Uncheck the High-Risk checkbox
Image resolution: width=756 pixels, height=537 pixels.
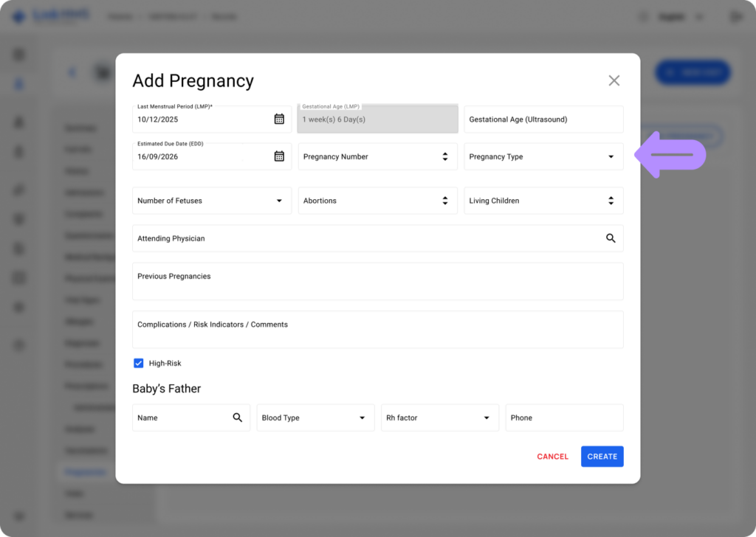pos(139,363)
